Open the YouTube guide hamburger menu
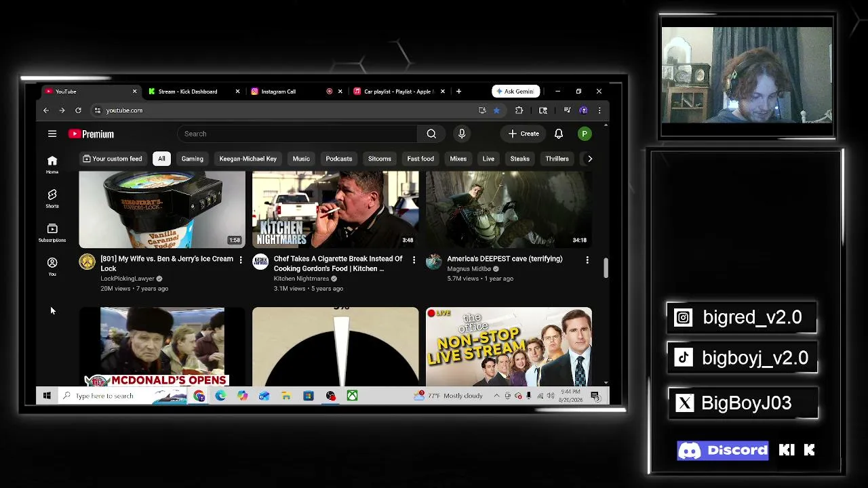This screenshot has height=488, width=868. click(52, 134)
